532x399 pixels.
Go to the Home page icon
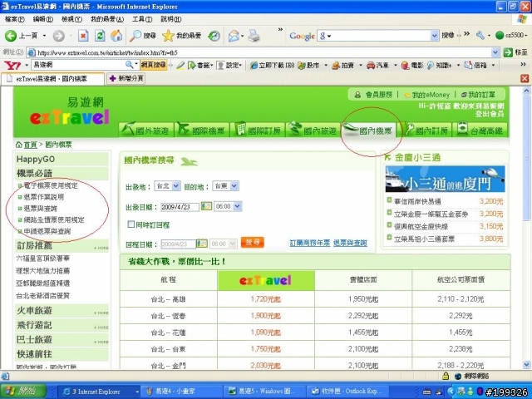coord(116,36)
